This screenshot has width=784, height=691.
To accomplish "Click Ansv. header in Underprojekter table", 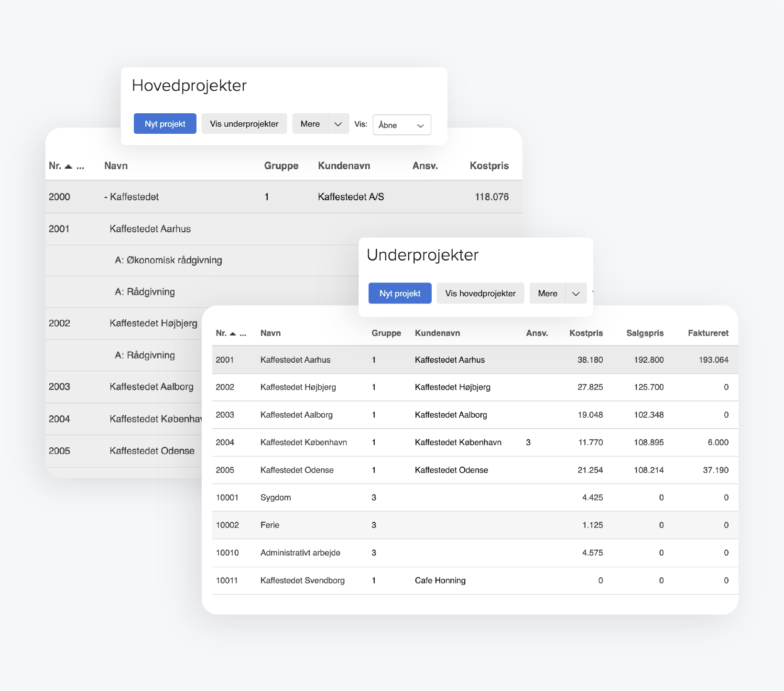I will [537, 333].
